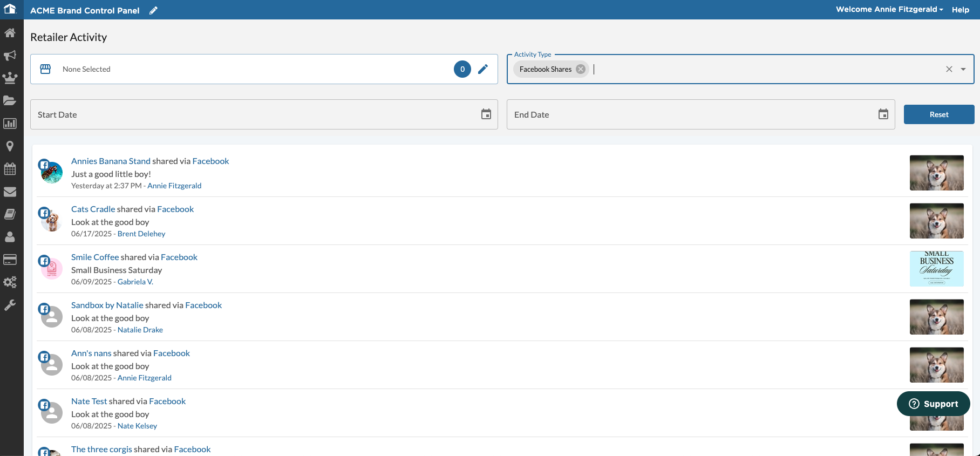980x456 pixels.
Task: Click the pencil to edit retailer selection
Action: (483, 69)
